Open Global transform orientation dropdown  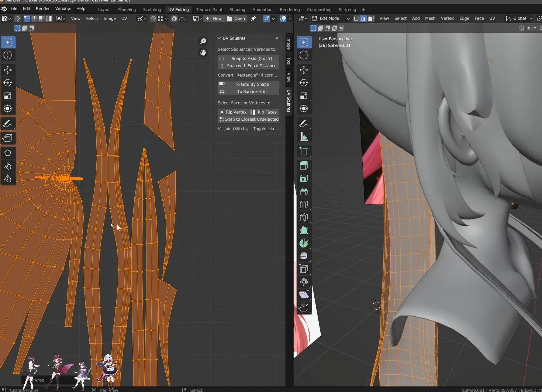pos(519,18)
